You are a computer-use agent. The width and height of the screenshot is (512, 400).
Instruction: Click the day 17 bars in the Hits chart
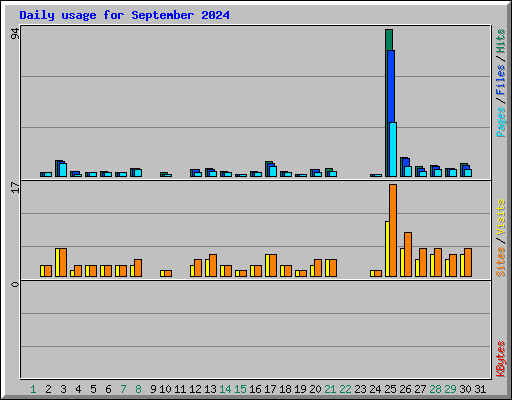pos(271,169)
